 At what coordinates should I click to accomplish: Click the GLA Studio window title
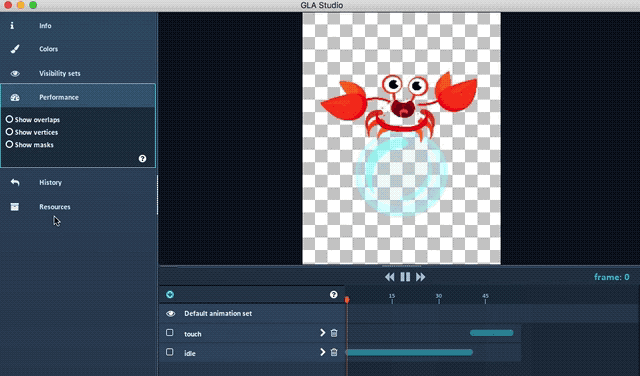click(322, 5)
